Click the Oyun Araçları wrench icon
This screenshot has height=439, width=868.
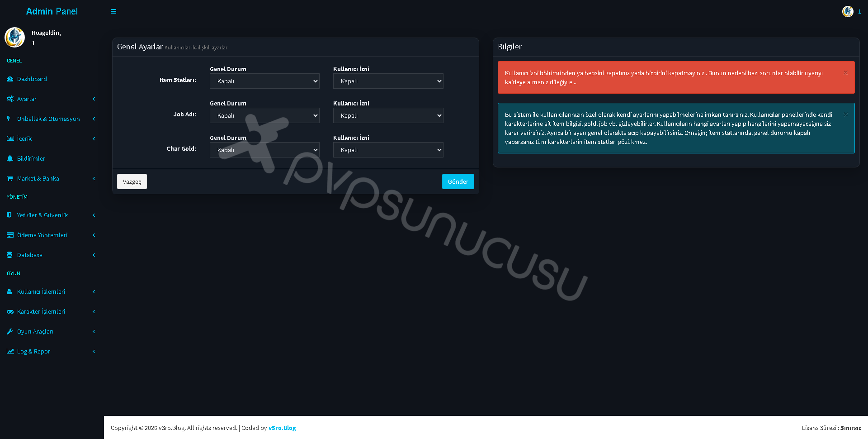pos(10,332)
